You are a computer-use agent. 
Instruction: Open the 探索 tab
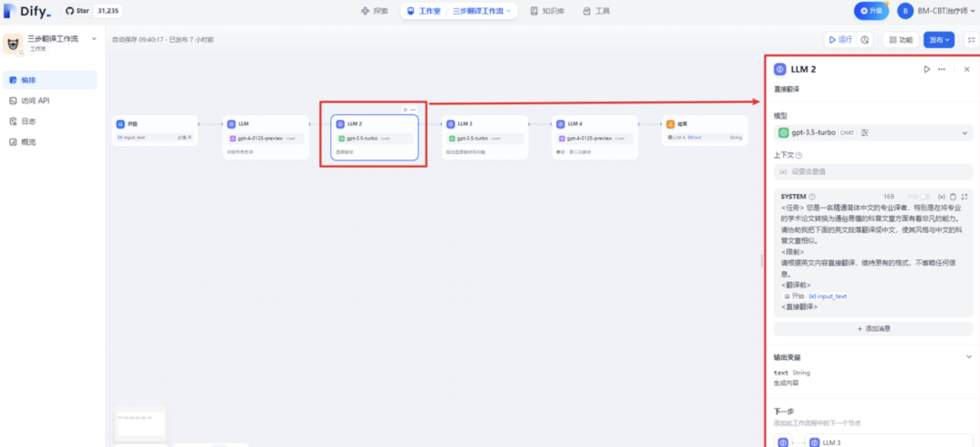pyautogui.click(x=374, y=11)
